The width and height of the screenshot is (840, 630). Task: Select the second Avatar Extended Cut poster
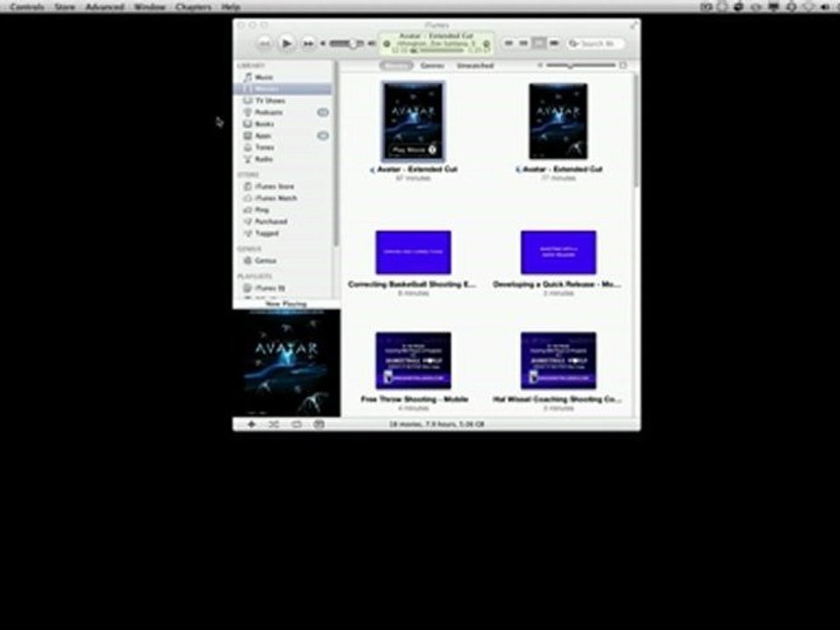click(x=558, y=122)
